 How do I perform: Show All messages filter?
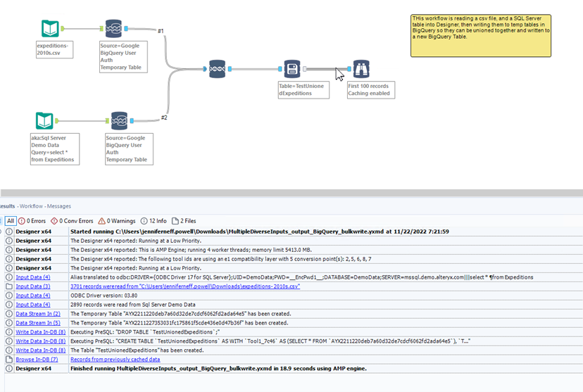pyautogui.click(x=11, y=221)
